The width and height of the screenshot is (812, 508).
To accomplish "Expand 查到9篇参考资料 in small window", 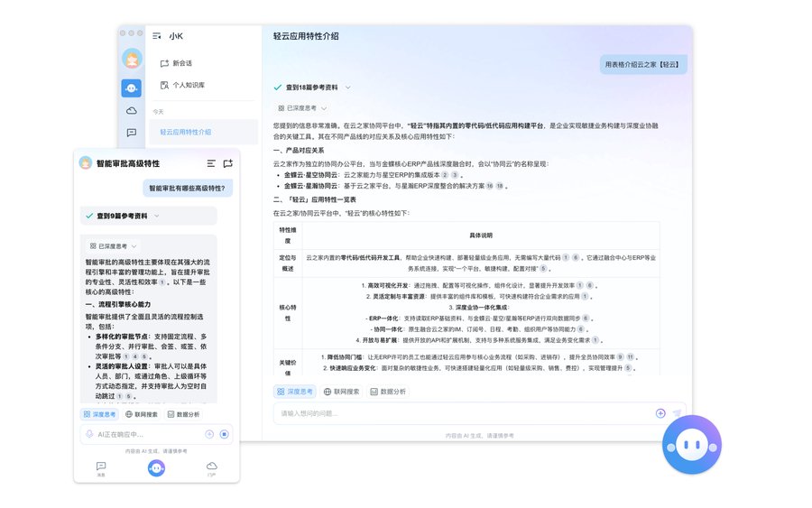I will click(149, 216).
